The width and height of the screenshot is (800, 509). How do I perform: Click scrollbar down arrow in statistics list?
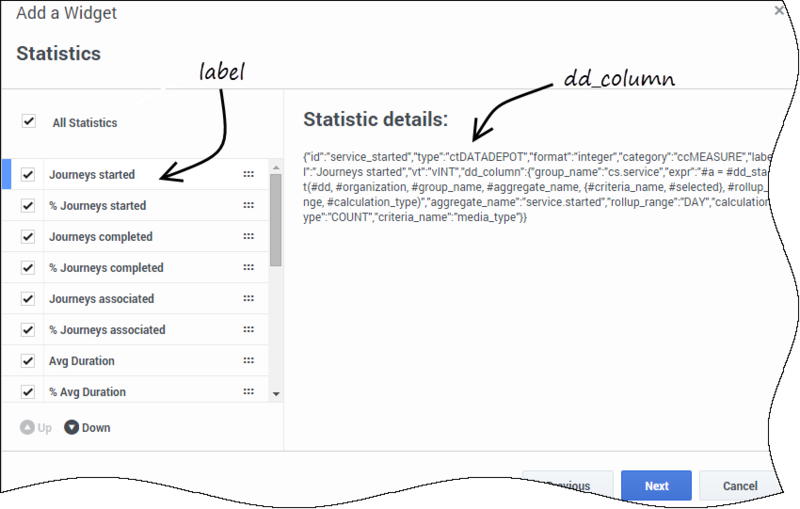pos(276,394)
